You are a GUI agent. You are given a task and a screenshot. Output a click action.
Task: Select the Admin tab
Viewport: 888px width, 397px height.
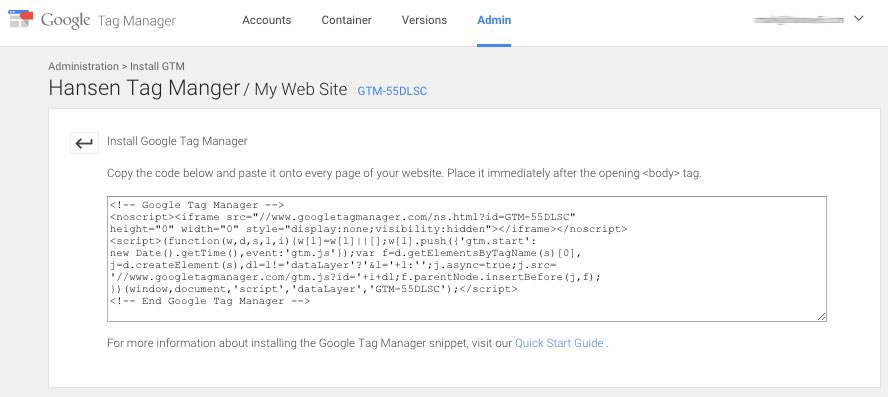pyautogui.click(x=494, y=20)
